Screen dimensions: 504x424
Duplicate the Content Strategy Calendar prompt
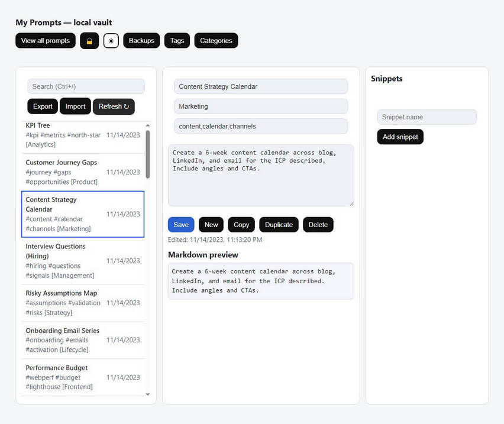click(279, 225)
